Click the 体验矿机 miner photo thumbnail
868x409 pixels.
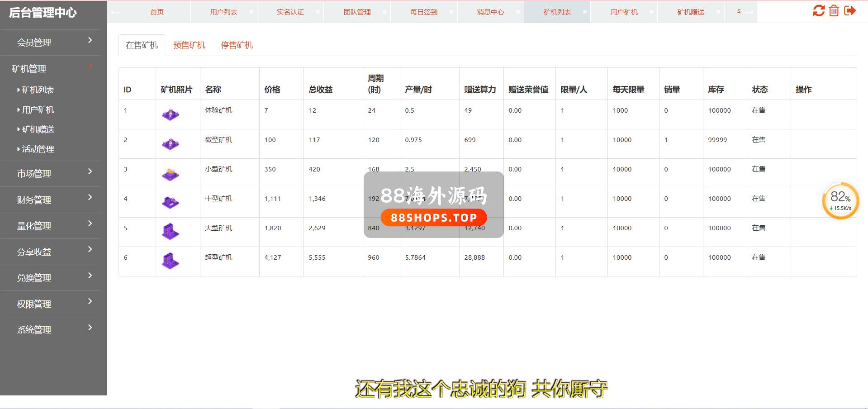point(171,115)
